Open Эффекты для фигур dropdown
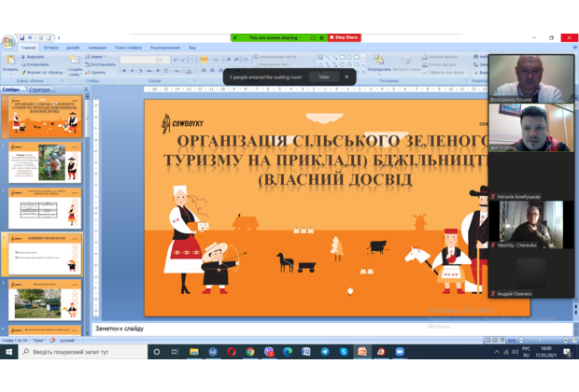 pyautogui.click(x=445, y=73)
